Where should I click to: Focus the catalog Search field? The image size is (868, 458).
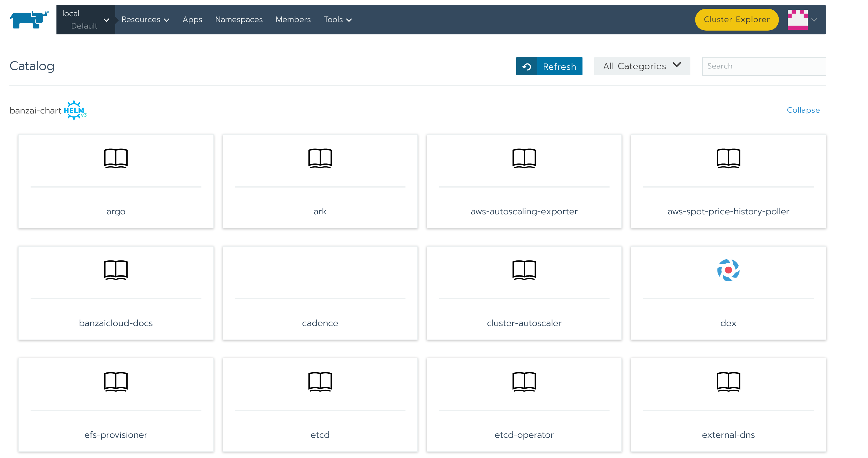coord(763,66)
